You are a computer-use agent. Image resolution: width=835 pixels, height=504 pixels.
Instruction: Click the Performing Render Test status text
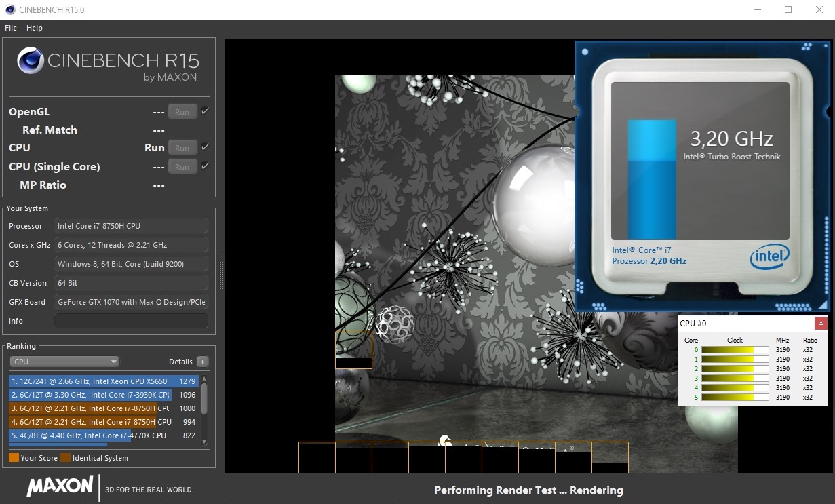click(x=528, y=490)
